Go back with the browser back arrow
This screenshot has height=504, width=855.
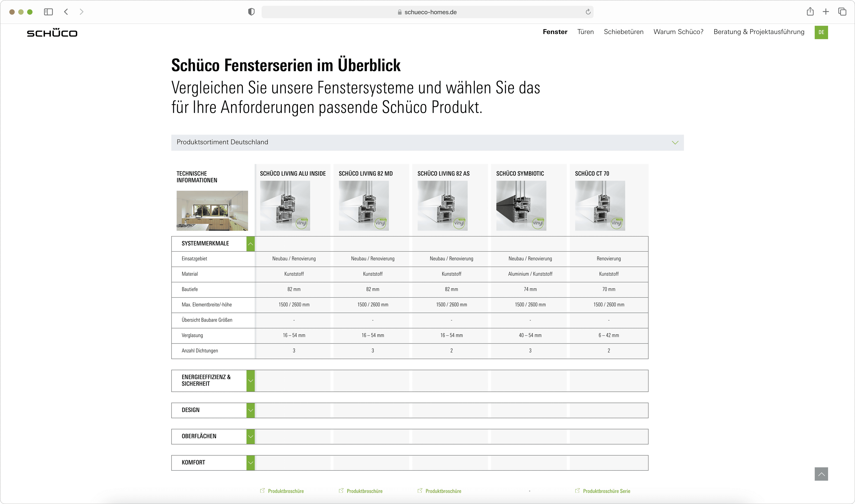66,12
